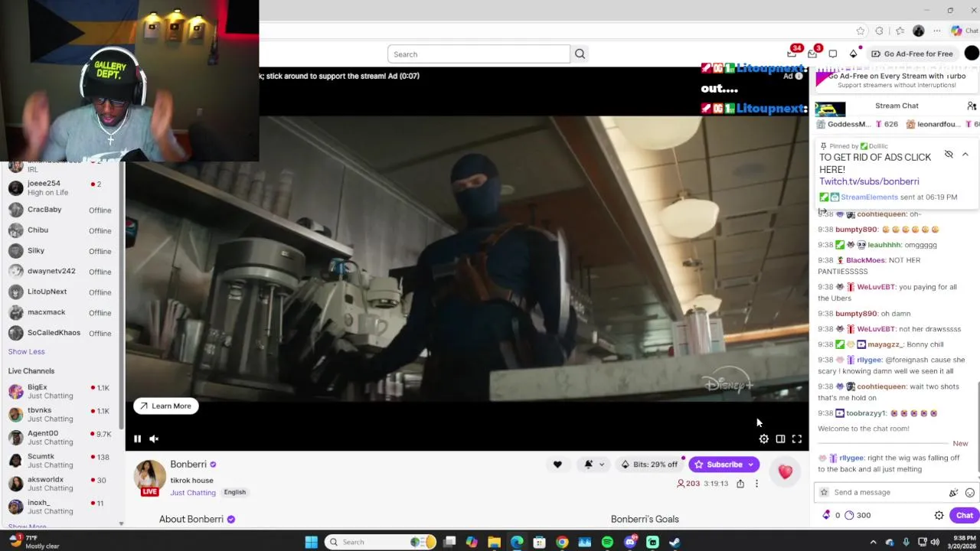The width and height of the screenshot is (980, 551).
Task: Click StreamElements username in pinned message
Action: coord(869,197)
